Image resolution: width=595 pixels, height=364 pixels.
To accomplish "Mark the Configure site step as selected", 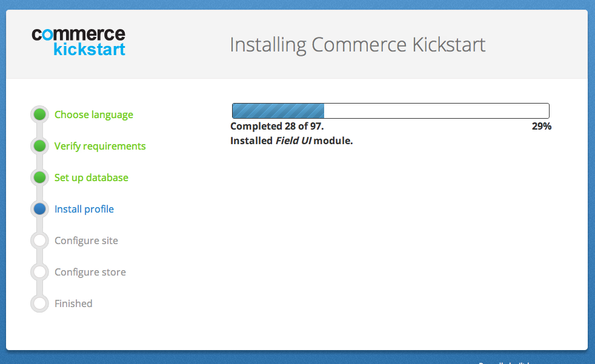I will [39, 240].
